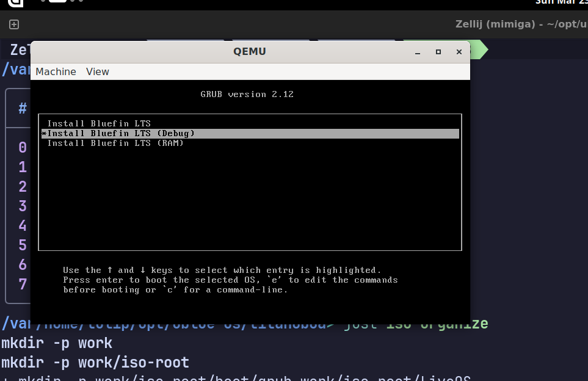Click row number 3 in terminal table
The image size is (588, 381).
pyautogui.click(x=23, y=206)
